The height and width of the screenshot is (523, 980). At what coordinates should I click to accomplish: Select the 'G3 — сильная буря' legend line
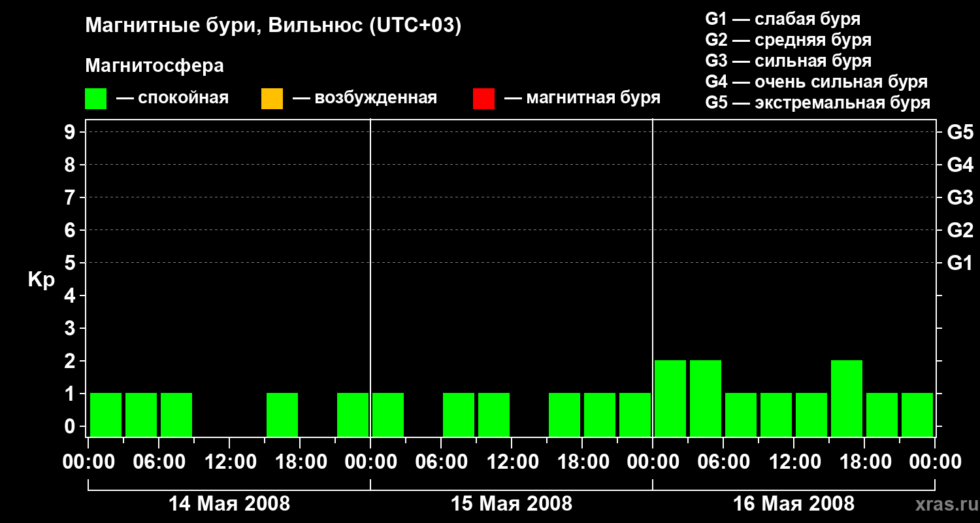coord(788,61)
